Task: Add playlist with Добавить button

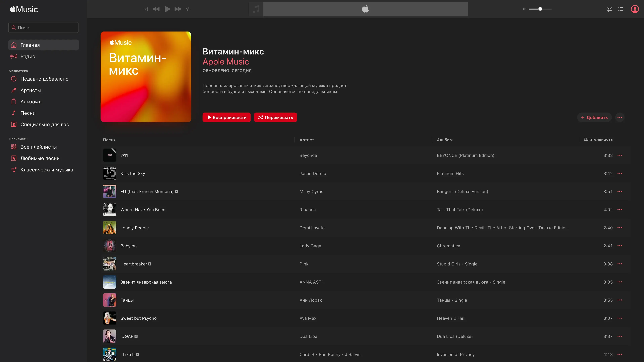Action: [x=594, y=117]
